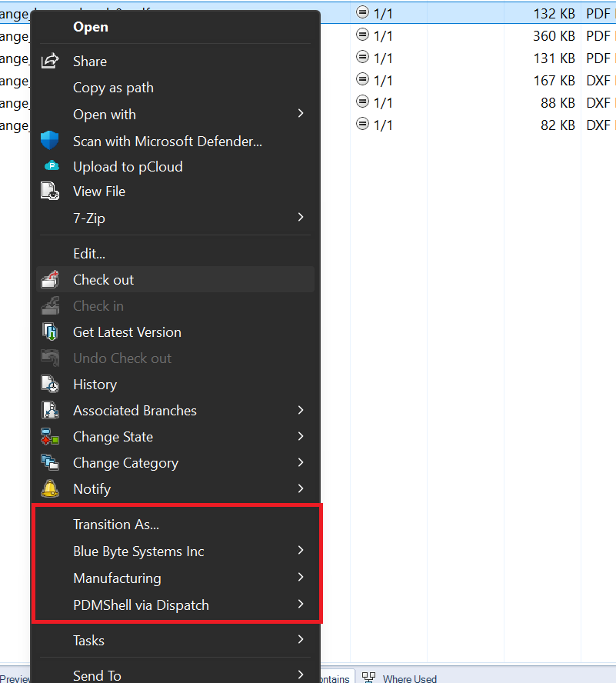Select Check out menu entry
Viewport: 616px width, 683px height.
175,280
